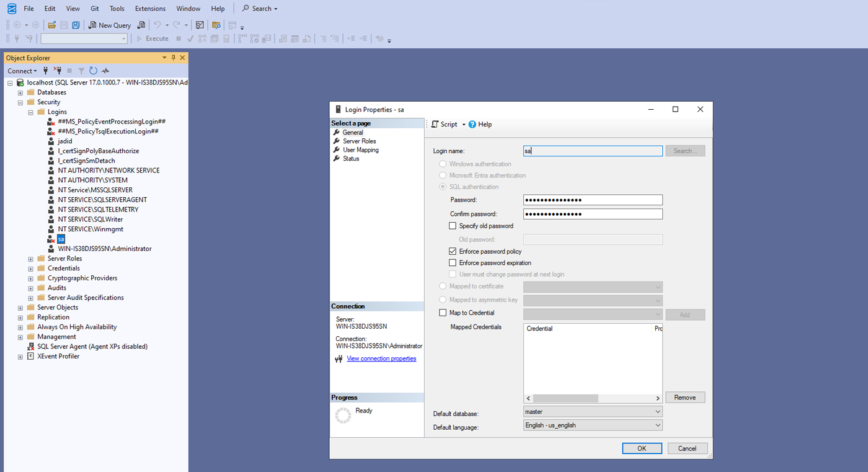Click the Save All toolbar icon
Screen dimensions: 868x472
pos(76,25)
